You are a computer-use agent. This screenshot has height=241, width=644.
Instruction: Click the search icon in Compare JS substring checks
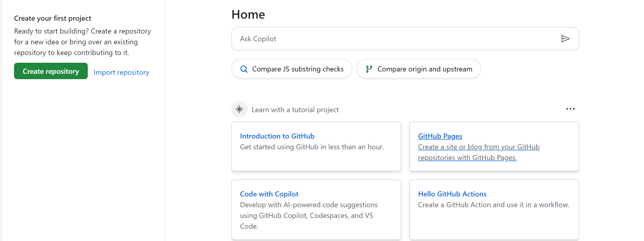pyautogui.click(x=244, y=69)
